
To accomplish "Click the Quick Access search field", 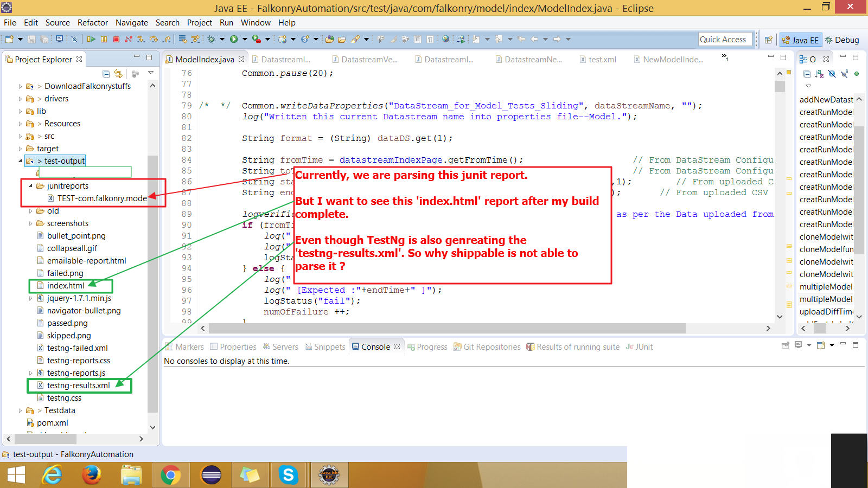I will pyautogui.click(x=725, y=39).
